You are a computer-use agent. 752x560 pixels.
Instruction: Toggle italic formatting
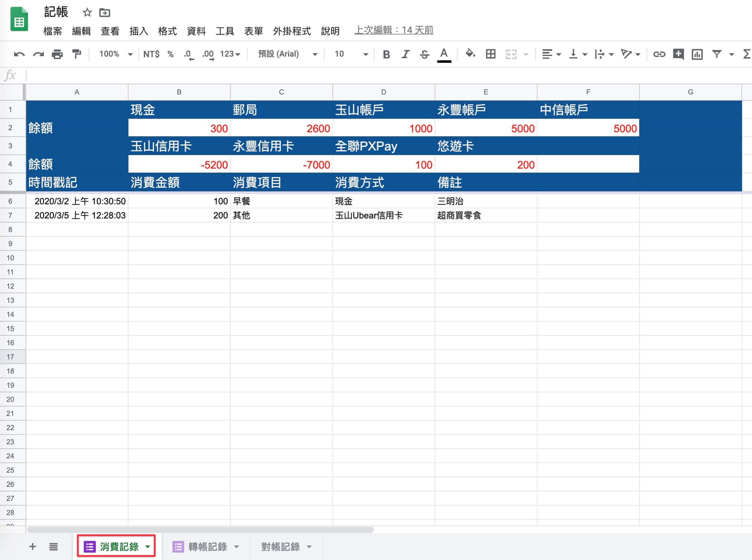405,54
